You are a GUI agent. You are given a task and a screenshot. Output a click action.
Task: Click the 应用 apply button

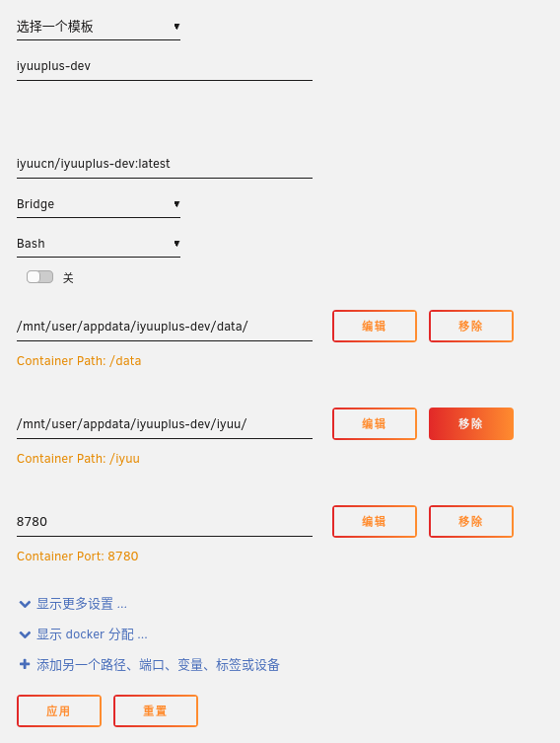coord(59,710)
